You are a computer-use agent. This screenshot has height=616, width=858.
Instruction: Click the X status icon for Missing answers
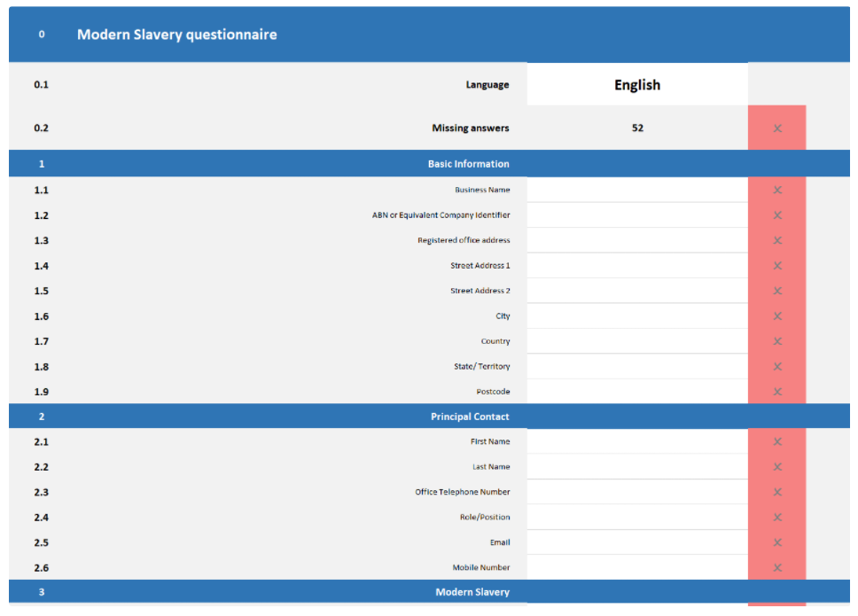(x=777, y=128)
